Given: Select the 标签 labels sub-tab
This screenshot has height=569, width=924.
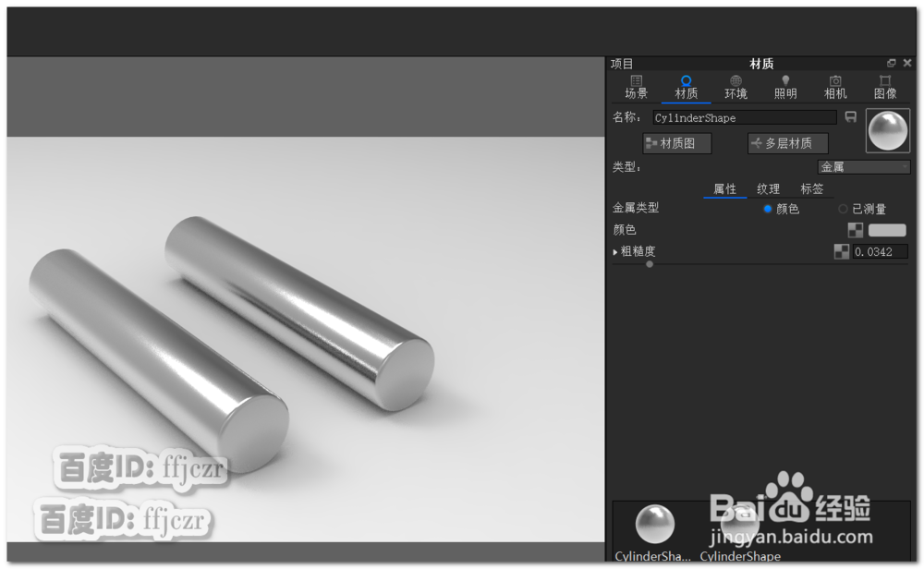Looking at the screenshot, I should [811, 189].
